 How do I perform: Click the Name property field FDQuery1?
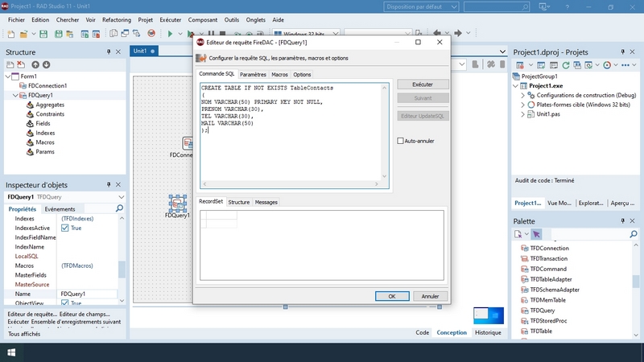click(87, 294)
